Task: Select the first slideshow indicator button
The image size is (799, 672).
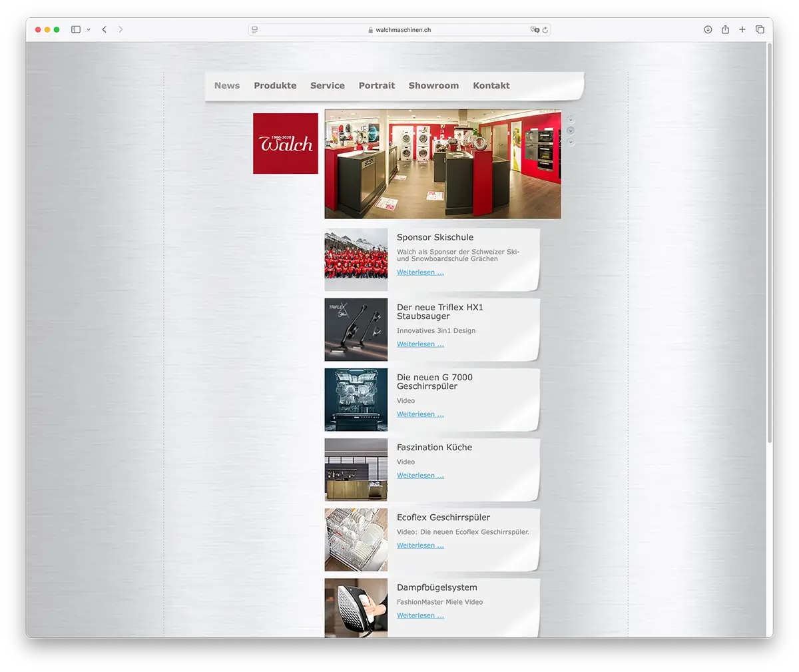Action: (x=571, y=119)
